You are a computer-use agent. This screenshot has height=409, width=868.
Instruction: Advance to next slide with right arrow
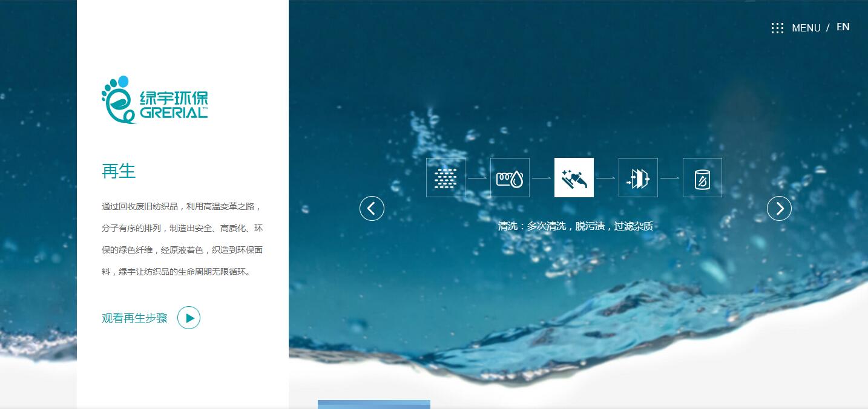tap(779, 209)
